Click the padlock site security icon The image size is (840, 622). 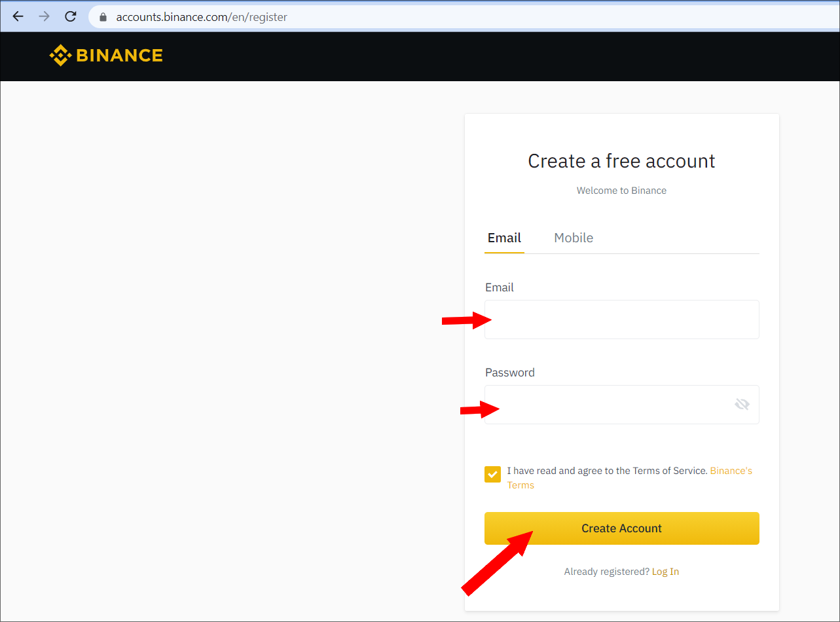click(103, 17)
